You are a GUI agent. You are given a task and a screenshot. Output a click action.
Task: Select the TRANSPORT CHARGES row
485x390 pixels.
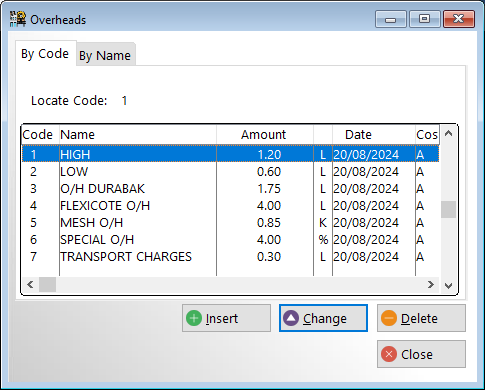point(230,257)
